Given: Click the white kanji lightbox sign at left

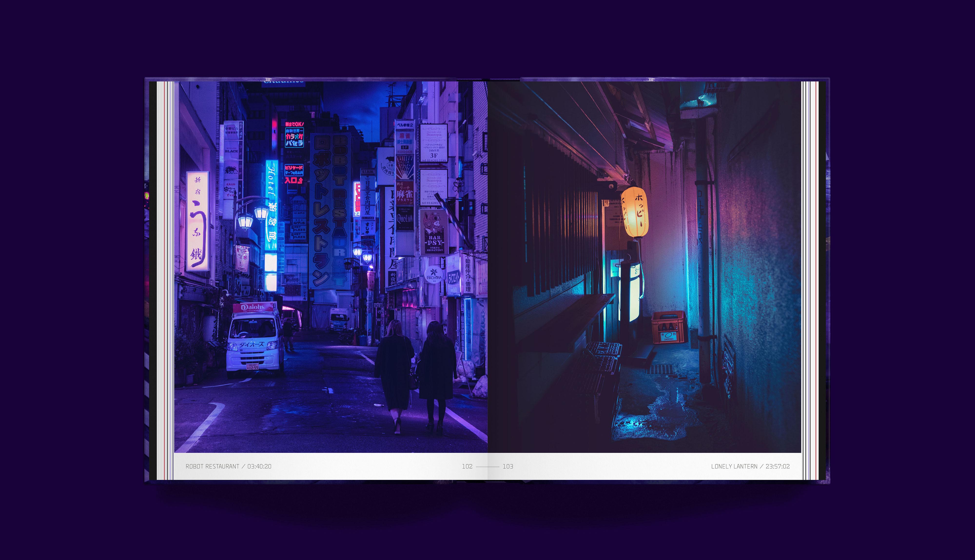Looking at the screenshot, I should coord(197,221).
